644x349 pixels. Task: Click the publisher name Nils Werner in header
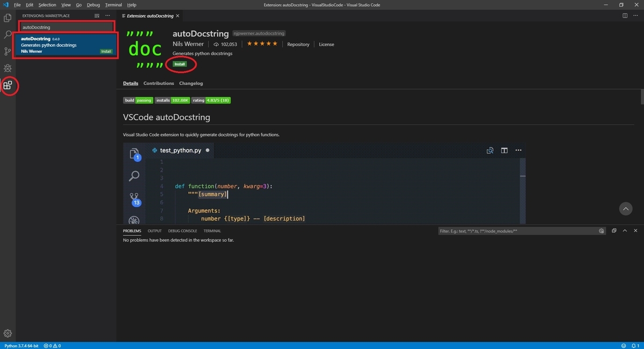click(x=189, y=44)
